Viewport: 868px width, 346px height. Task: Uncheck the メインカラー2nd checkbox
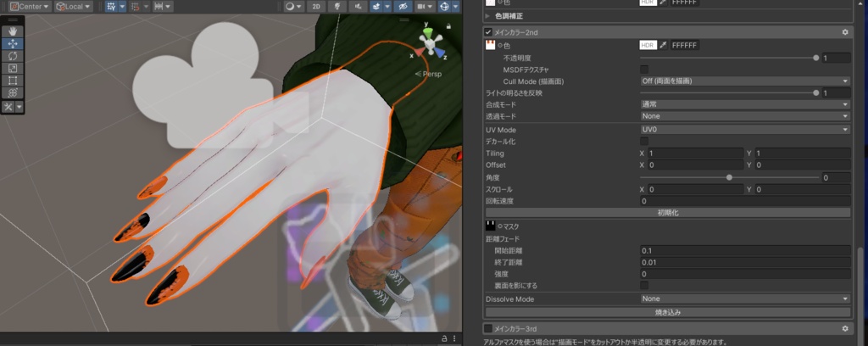tap(488, 32)
